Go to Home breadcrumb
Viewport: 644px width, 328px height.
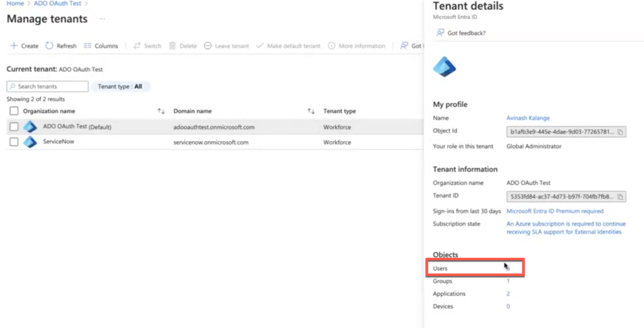15,3
